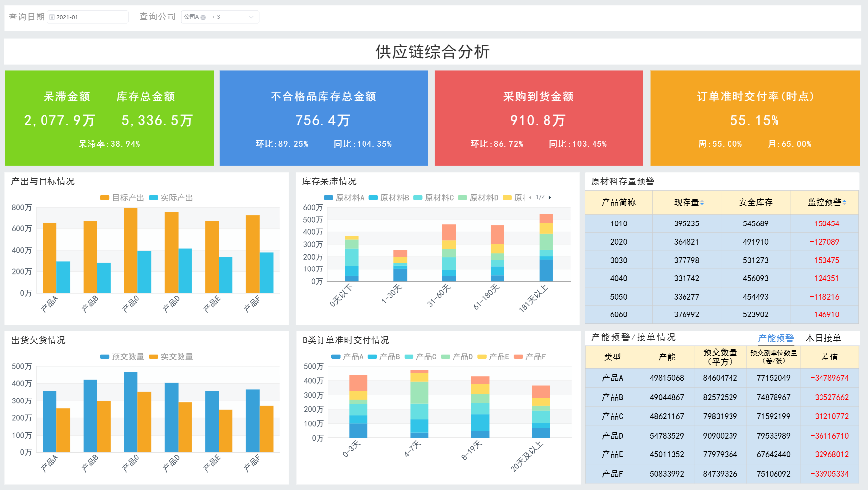
Task: Click 产品A row in capacity table
Action: coord(722,378)
